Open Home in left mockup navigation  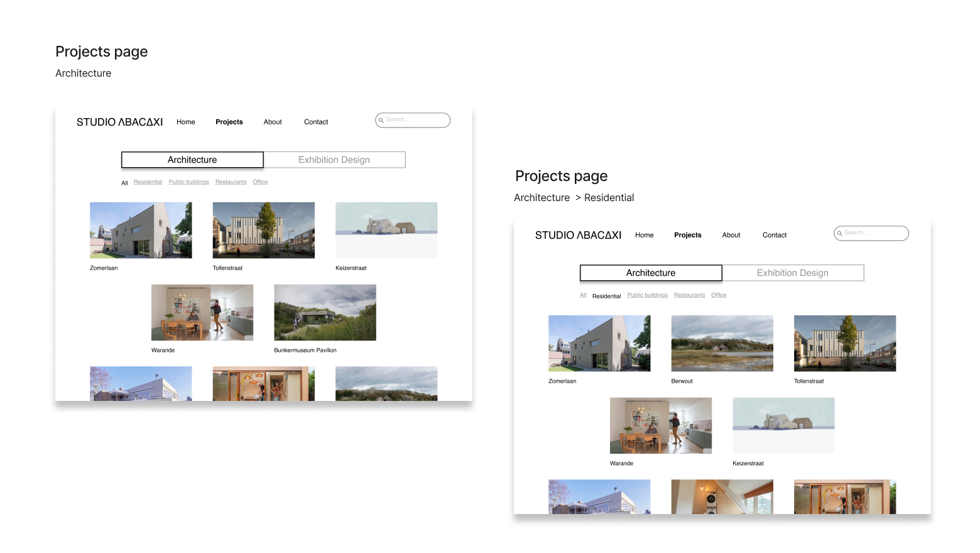tap(186, 122)
